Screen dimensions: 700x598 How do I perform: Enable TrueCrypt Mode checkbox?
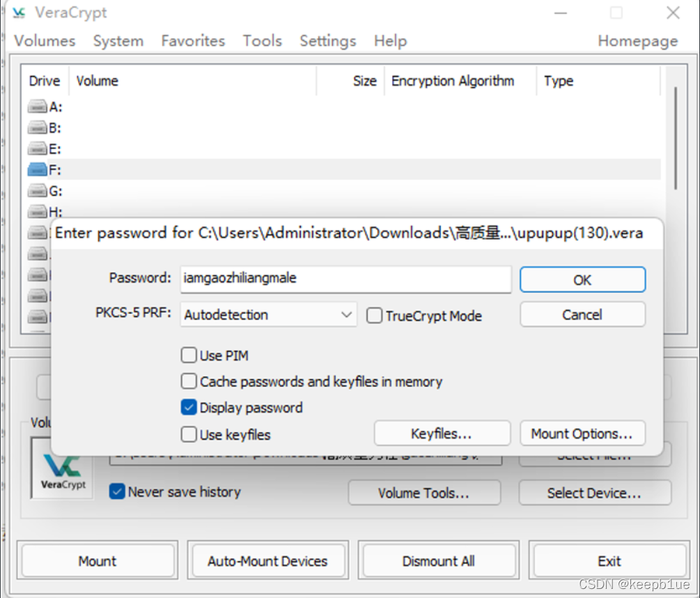point(374,315)
